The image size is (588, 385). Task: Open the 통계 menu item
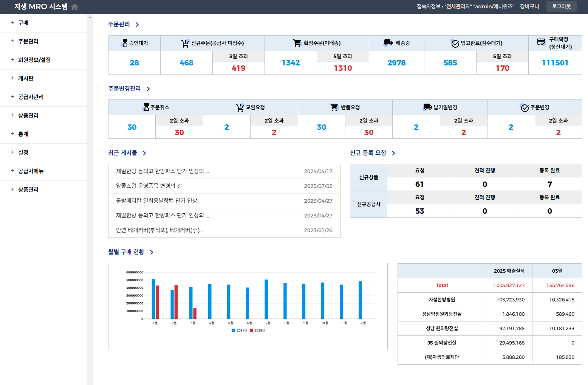[23, 134]
